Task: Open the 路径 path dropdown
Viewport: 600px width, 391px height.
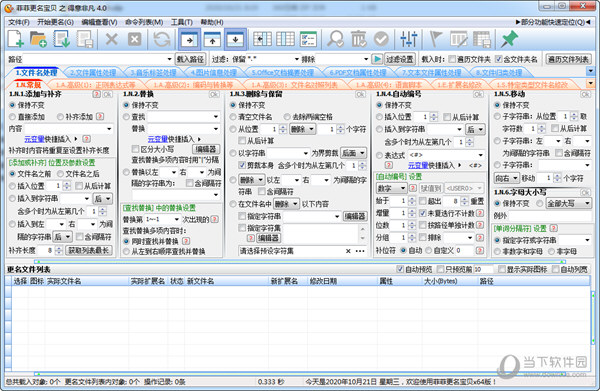Action: 169,59
